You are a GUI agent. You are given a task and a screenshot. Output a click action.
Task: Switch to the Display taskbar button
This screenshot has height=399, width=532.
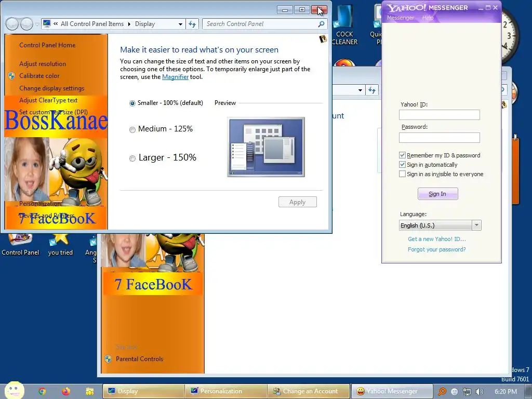coord(143,391)
